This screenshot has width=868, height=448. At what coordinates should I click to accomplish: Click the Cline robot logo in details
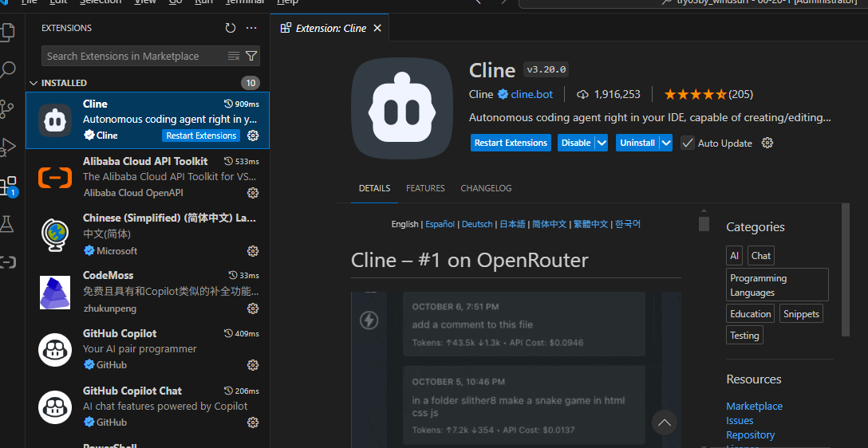[402, 108]
